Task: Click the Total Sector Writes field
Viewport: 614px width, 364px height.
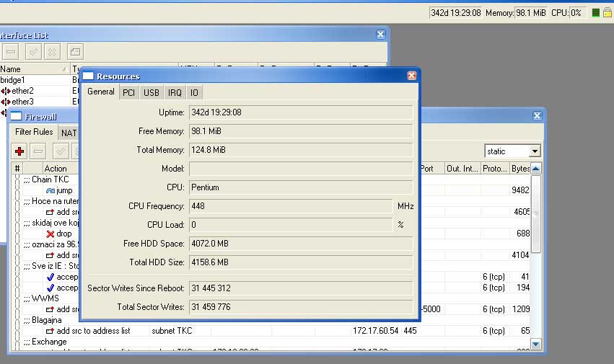Action: pos(301,307)
